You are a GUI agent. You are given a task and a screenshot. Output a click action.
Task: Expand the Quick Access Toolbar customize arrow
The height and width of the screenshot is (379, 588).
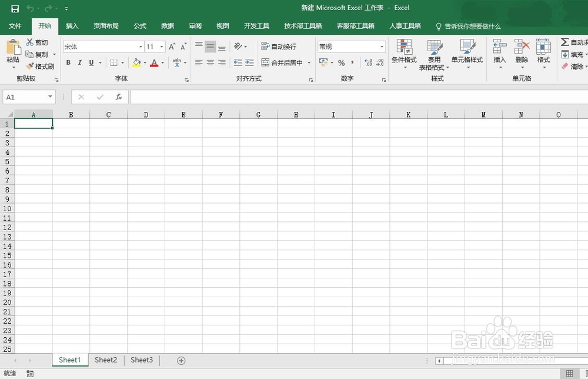pos(66,8)
